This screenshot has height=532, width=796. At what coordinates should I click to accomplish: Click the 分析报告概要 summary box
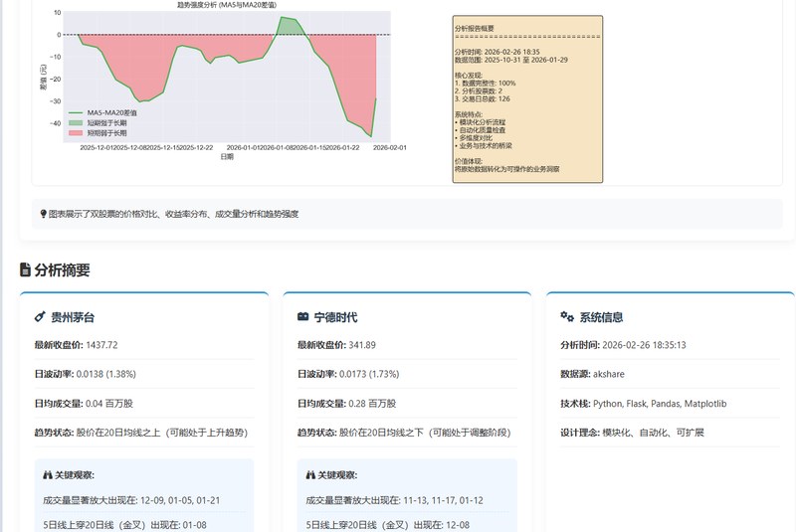pyautogui.click(x=527, y=99)
